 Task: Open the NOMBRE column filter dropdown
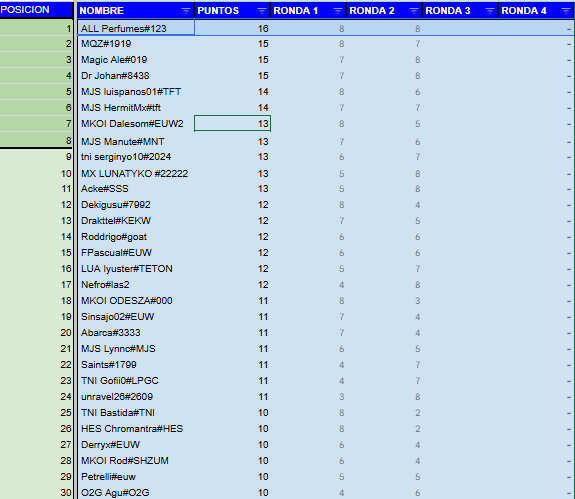click(186, 11)
